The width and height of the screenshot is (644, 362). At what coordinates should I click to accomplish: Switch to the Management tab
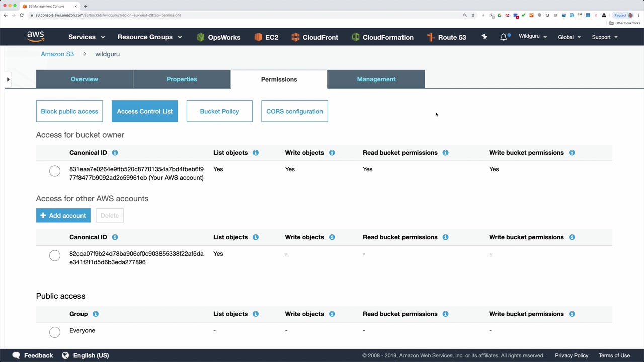[376, 79]
